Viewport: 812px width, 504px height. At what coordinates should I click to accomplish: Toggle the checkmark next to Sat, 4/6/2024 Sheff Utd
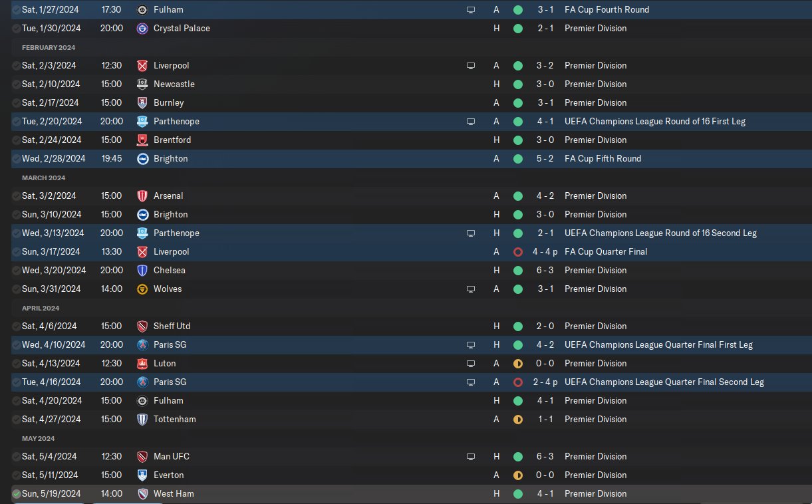point(16,326)
